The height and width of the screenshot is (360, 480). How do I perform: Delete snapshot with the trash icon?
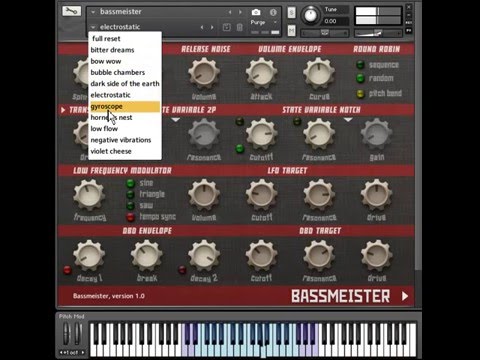239,27
